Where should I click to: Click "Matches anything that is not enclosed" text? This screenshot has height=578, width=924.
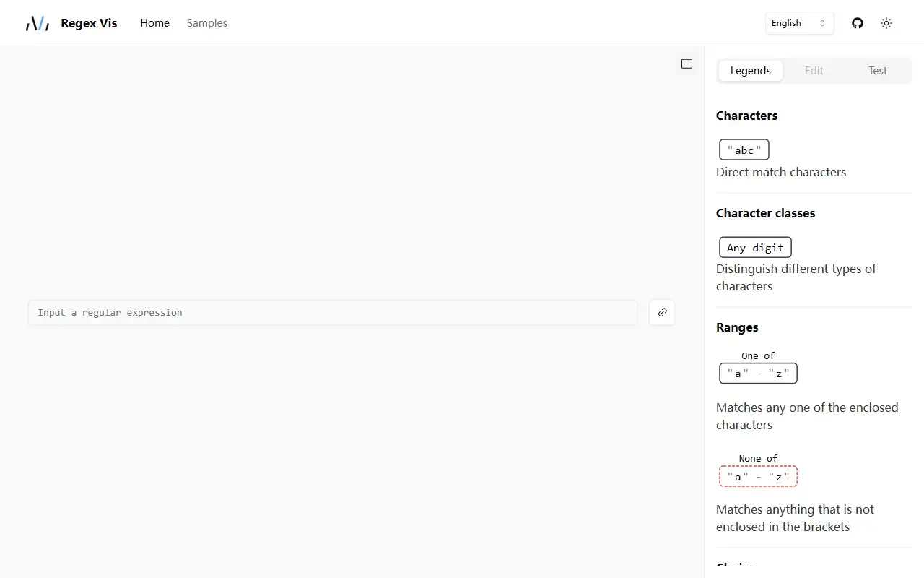point(795,518)
